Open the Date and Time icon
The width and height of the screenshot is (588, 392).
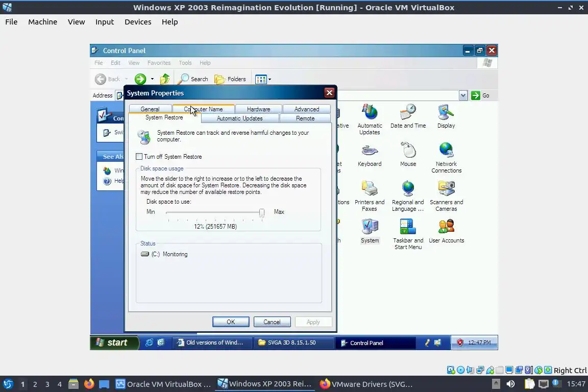[x=408, y=116]
